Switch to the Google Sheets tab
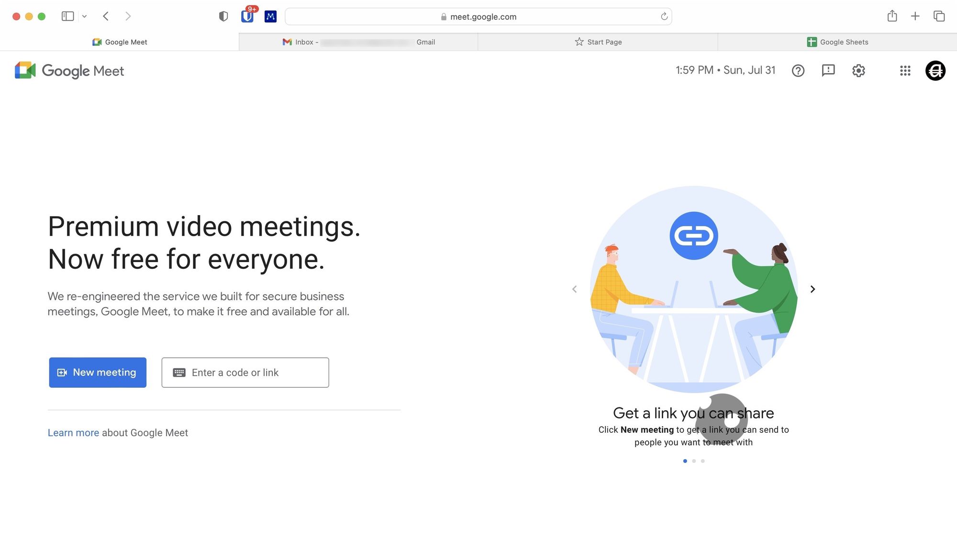 pyautogui.click(x=837, y=42)
